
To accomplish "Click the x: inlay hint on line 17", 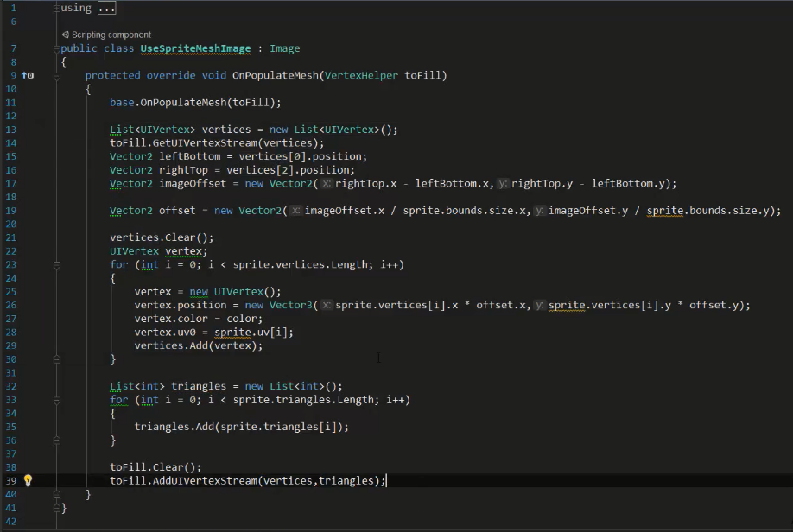I will [327, 184].
